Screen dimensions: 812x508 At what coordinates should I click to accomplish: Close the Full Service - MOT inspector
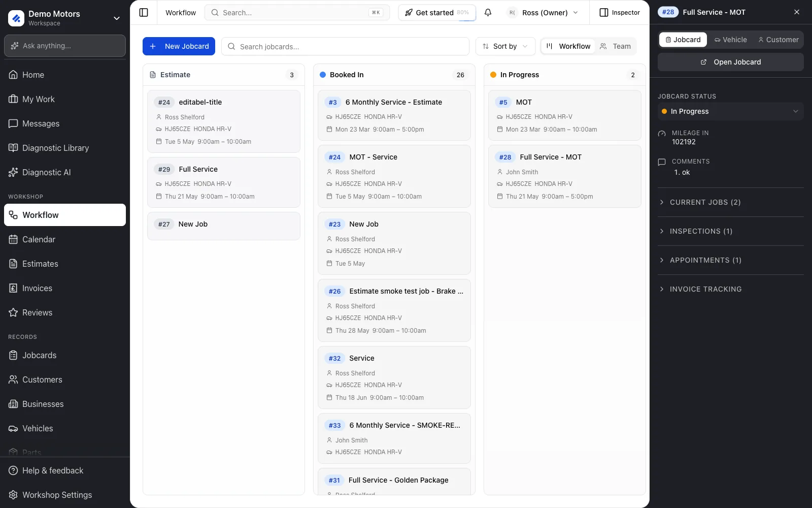[797, 12]
